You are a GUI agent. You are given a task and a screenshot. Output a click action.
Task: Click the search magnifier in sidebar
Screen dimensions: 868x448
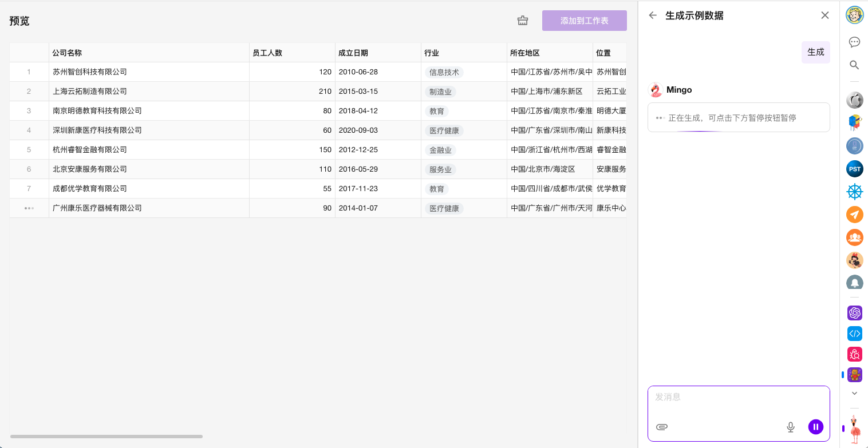click(854, 65)
